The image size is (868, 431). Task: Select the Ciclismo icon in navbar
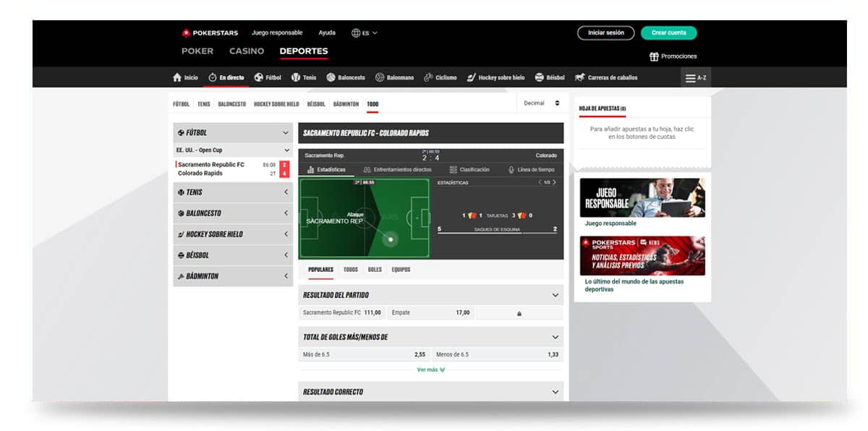428,77
